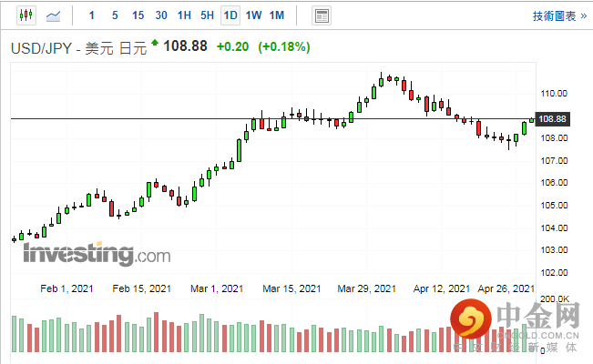Click the 105.00 price axis label
The height and width of the screenshot is (364, 593).
[x=554, y=206]
